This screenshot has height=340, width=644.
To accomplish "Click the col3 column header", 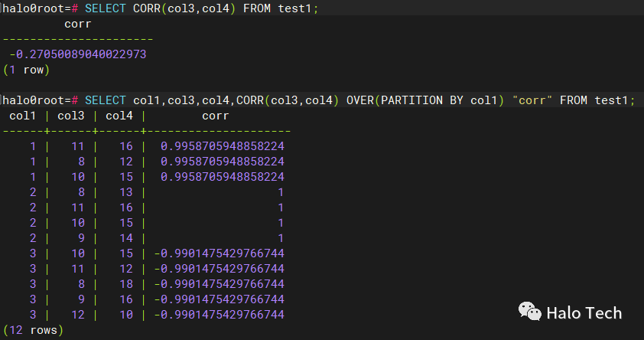I will pos(70,116).
